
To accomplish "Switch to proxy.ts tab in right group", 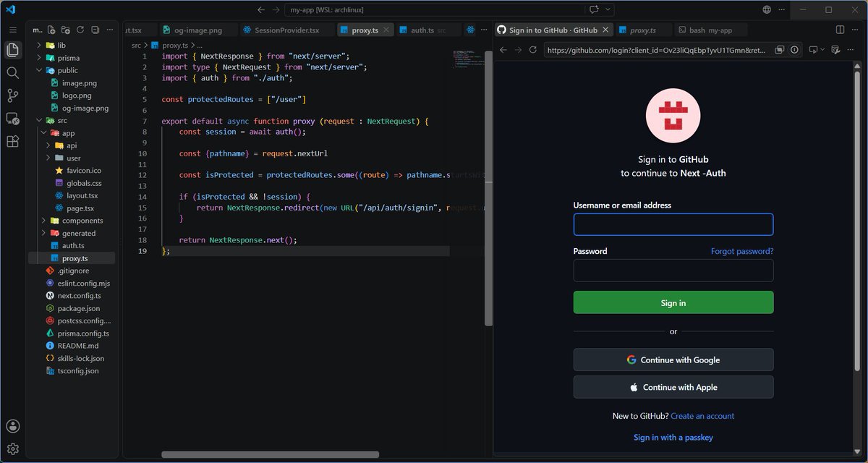I will click(643, 30).
